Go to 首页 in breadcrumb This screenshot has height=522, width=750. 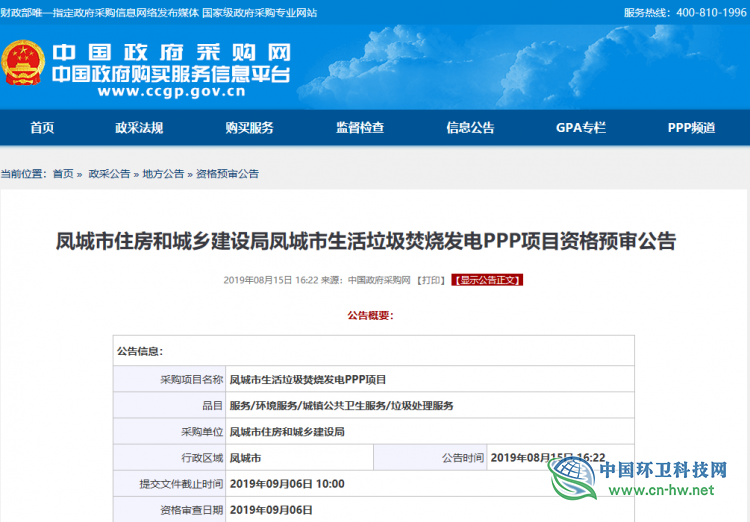click(x=63, y=174)
